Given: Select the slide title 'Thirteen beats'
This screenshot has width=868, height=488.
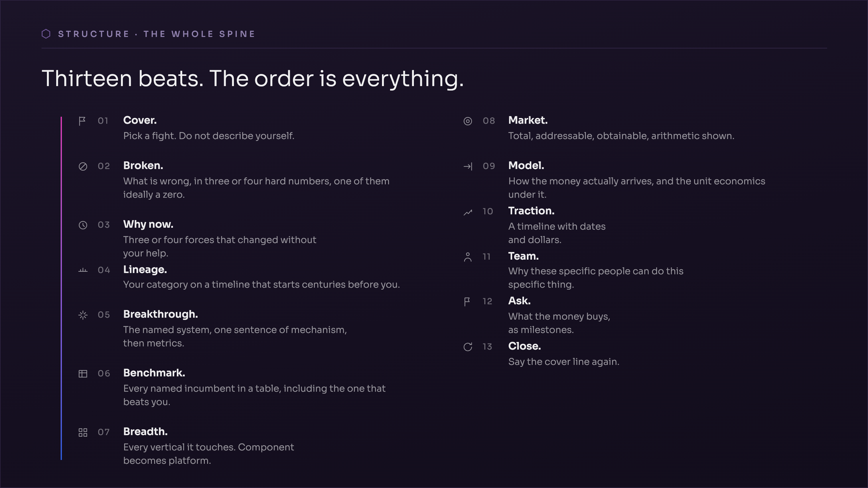Looking at the screenshot, I should tap(253, 78).
